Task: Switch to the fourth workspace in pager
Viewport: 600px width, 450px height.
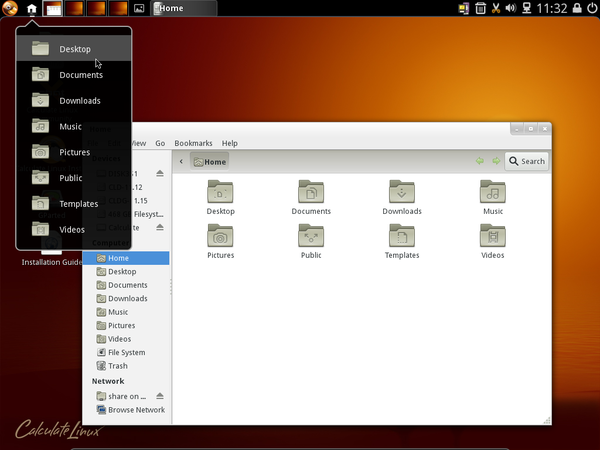Action: click(118, 8)
